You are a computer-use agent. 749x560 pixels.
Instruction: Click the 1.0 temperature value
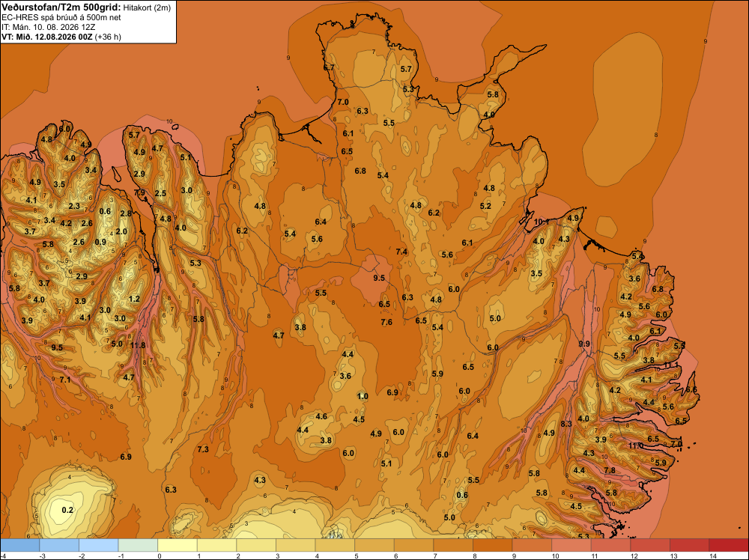pyautogui.click(x=363, y=396)
